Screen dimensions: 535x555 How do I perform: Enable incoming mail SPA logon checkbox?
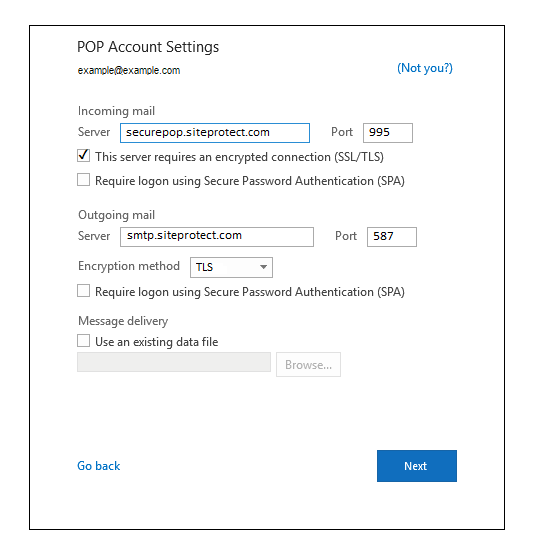(x=84, y=180)
